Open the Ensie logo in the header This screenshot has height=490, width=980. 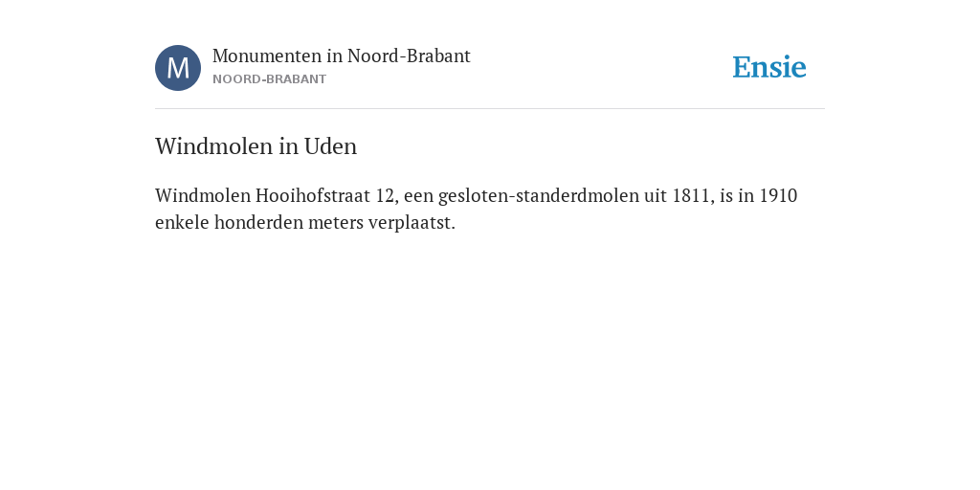(769, 67)
